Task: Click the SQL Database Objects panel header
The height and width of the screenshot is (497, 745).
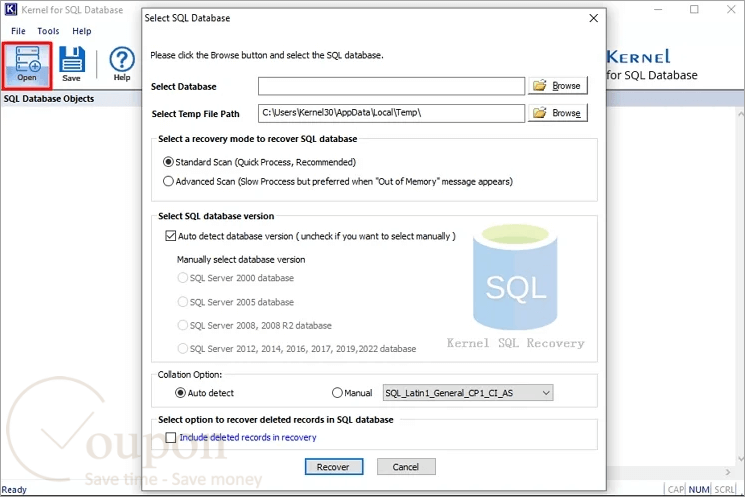Action: click(49, 99)
